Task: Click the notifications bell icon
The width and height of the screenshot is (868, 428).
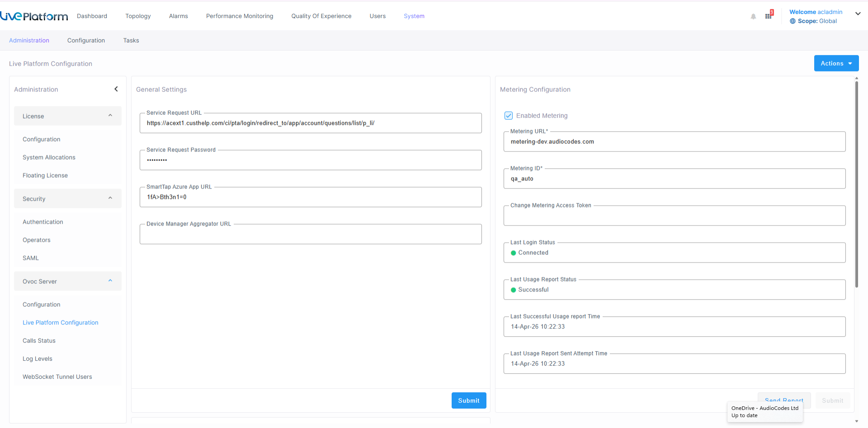Action: 753,17
